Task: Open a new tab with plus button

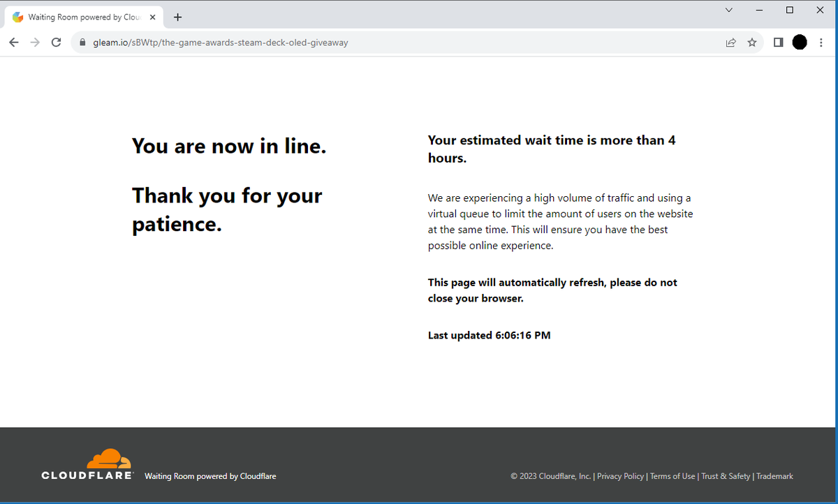Action: 177,17
